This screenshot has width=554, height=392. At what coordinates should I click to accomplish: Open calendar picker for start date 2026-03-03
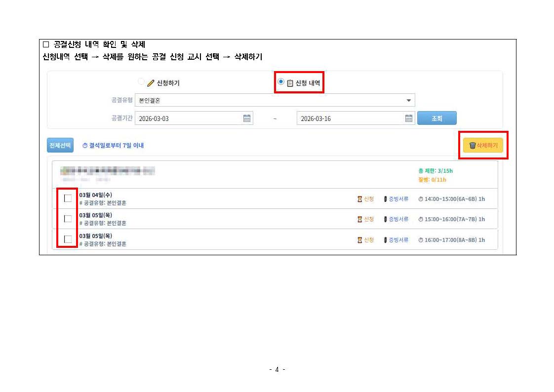pyautogui.click(x=247, y=118)
